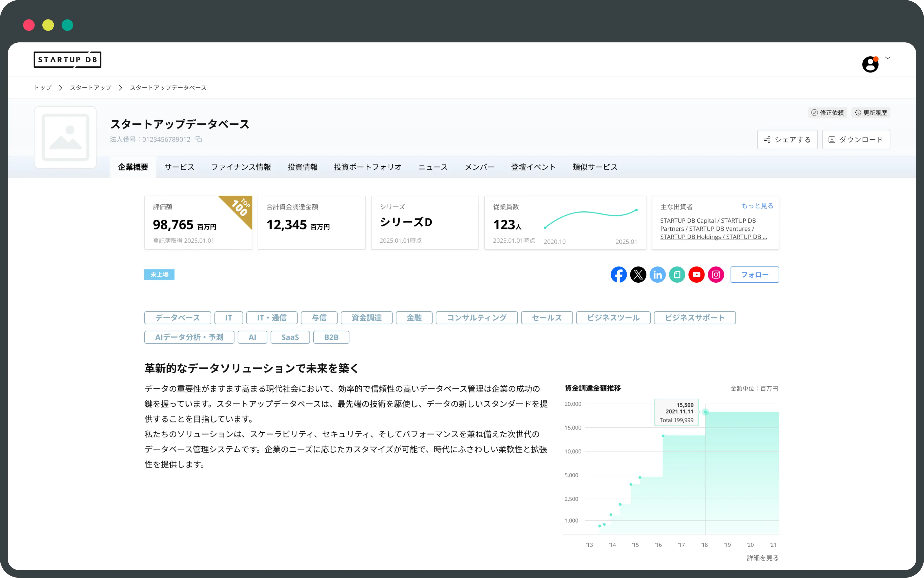This screenshot has width=924, height=578.
Task: Switch to the ファイナンス情報 tab
Action: pyautogui.click(x=241, y=167)
